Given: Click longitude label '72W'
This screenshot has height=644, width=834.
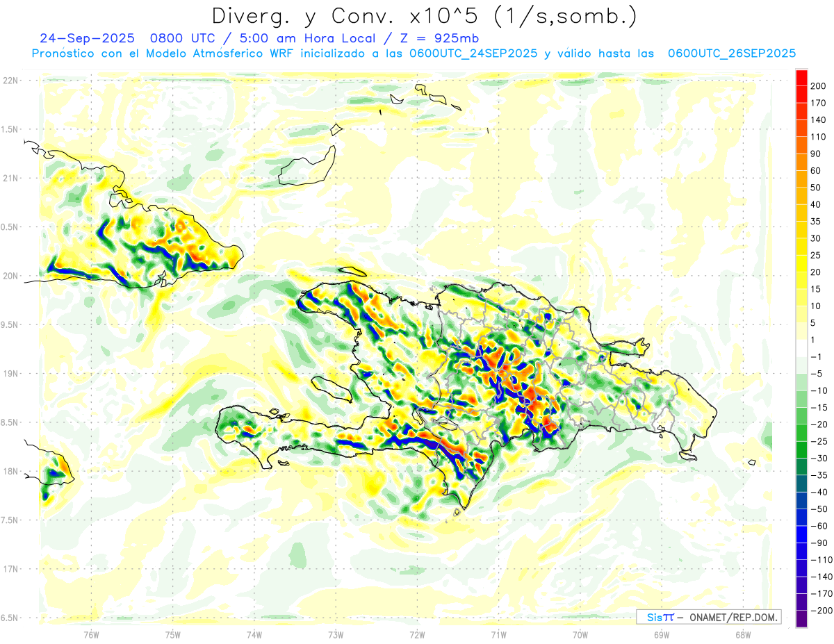Looking at the screenshot, I should point(417,634).
